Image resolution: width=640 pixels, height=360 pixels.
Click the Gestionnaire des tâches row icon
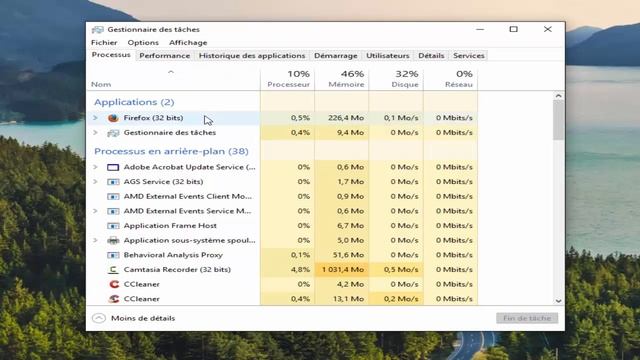click(113, 133)
